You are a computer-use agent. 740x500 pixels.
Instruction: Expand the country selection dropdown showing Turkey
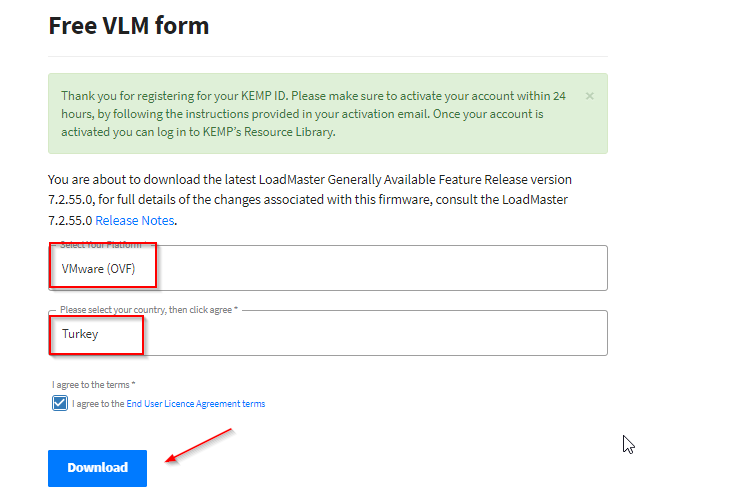[x=328, y=333]
